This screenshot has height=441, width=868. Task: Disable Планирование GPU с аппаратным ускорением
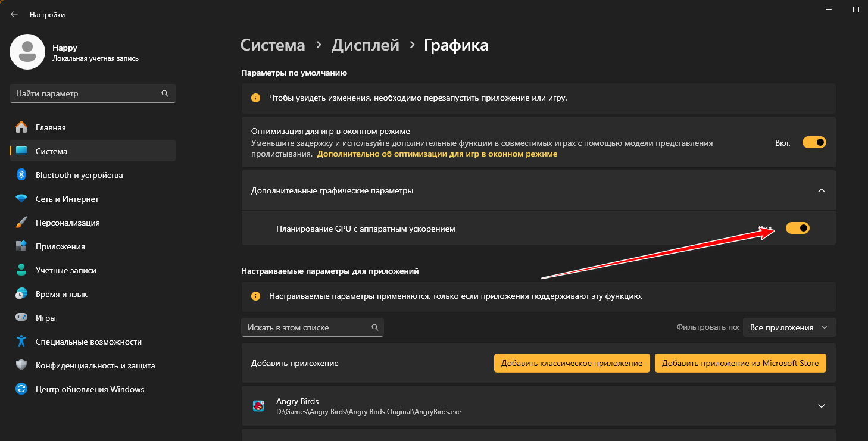point(797,228)
